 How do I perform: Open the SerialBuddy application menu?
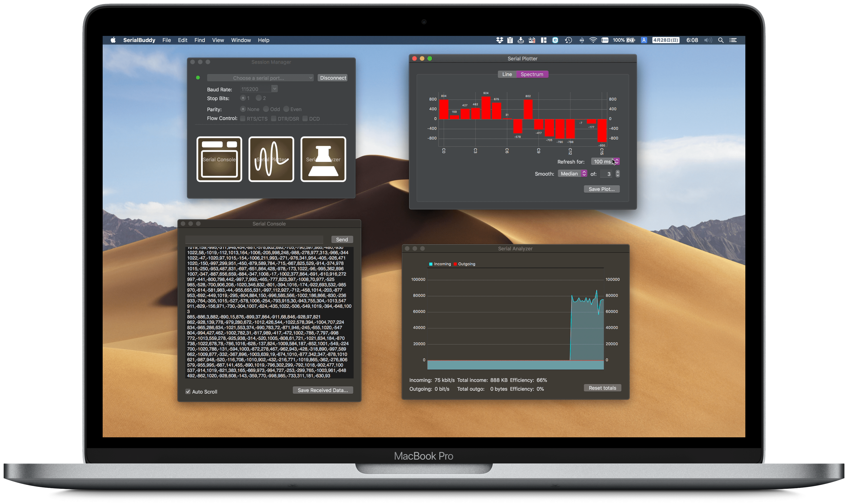(139, 40)
